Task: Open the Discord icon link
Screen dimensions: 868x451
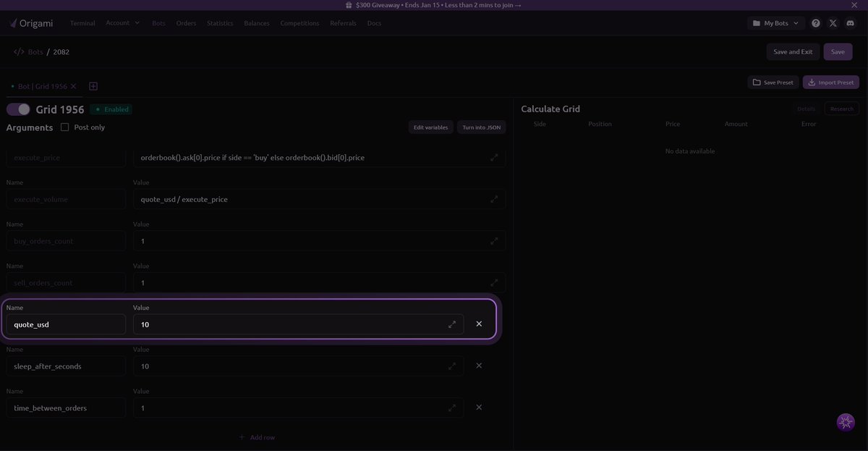Action: click(850, 23)
